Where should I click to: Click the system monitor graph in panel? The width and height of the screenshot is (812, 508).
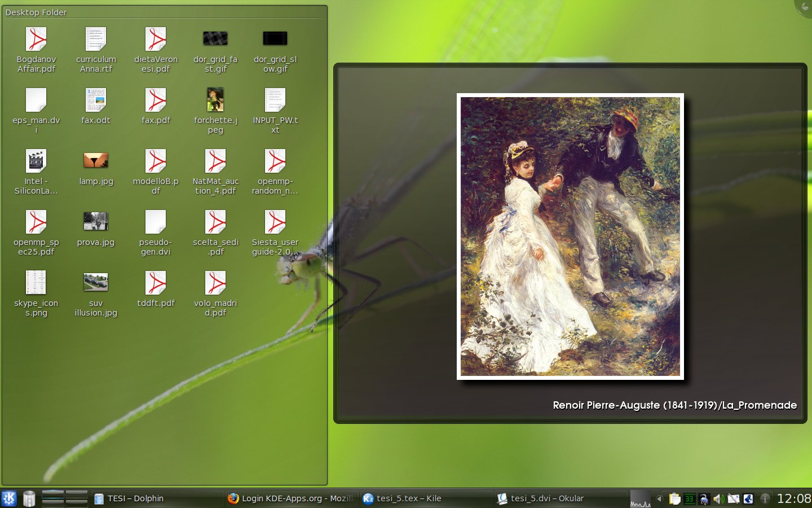pos(641,498)
